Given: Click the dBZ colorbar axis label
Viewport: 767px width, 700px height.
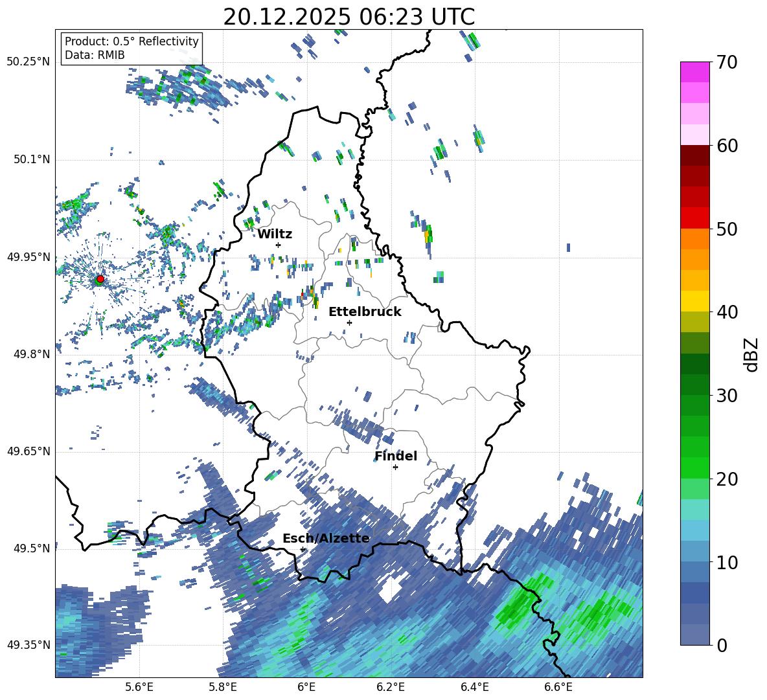Looking at the screenshot, I should [x=750, y=354].
